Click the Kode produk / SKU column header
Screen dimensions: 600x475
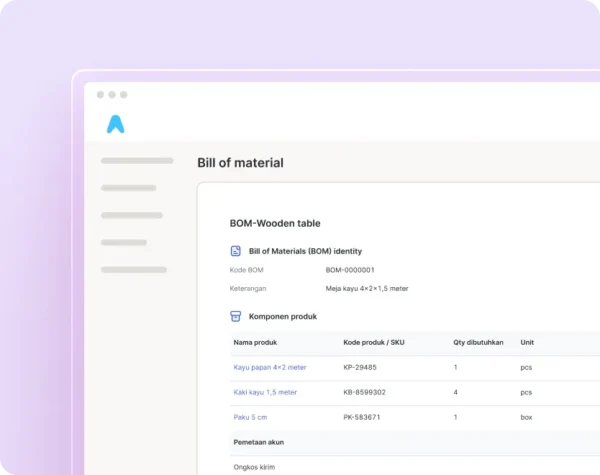click(374, 343)
